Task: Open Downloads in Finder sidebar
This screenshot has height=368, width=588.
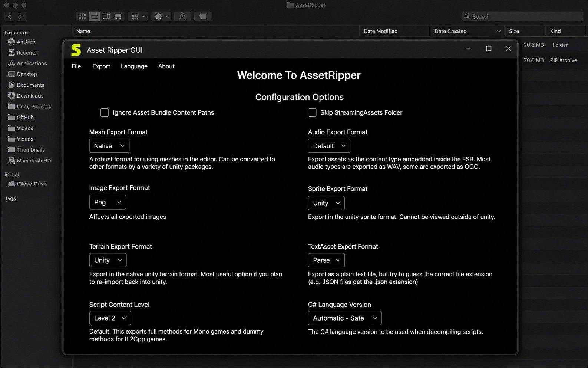Action: click(x=26, y=96)
